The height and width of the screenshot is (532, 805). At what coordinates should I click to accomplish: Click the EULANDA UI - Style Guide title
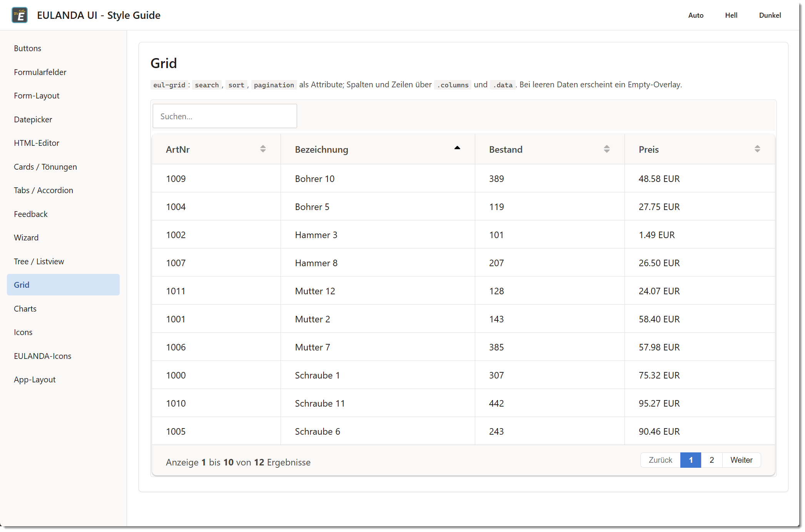coord(99,15)
